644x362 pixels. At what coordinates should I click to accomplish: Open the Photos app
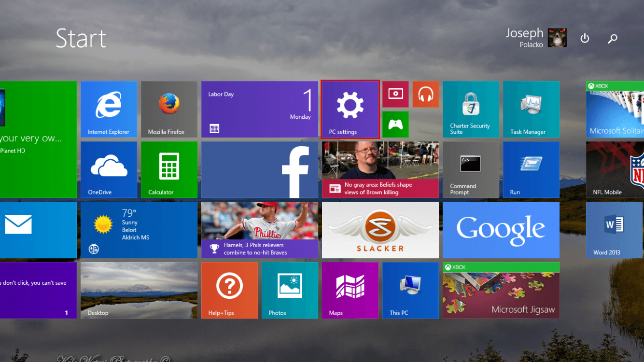click(289, 290)
